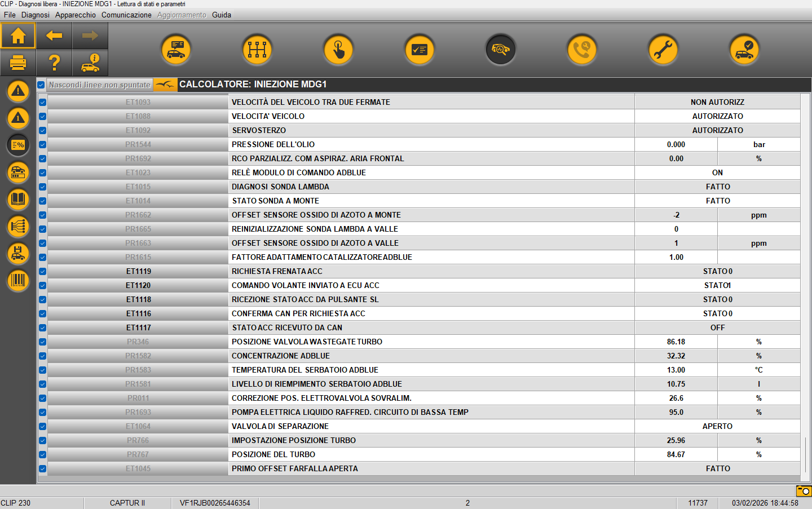Take a screenshot with the camera icon

point(804,490)
